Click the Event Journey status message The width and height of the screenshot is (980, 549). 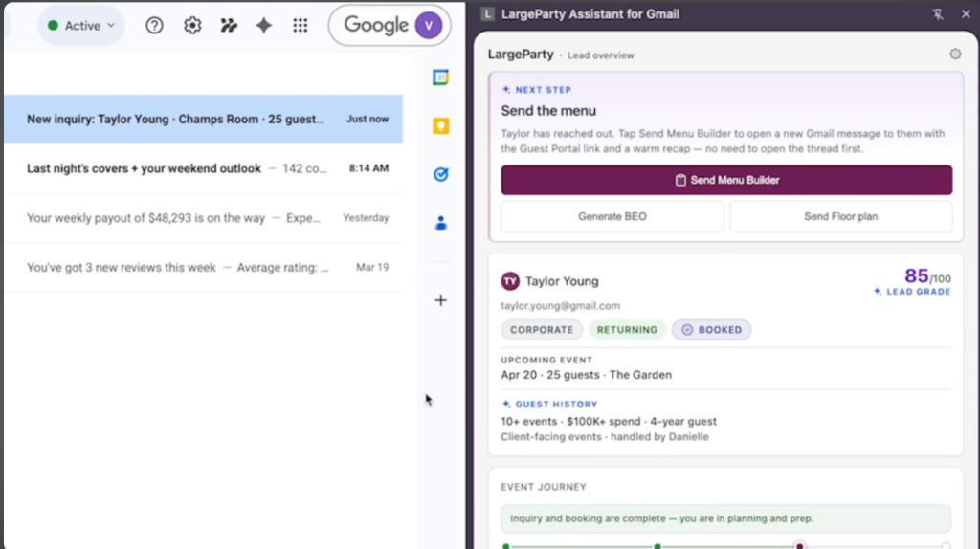click(725, 518)
